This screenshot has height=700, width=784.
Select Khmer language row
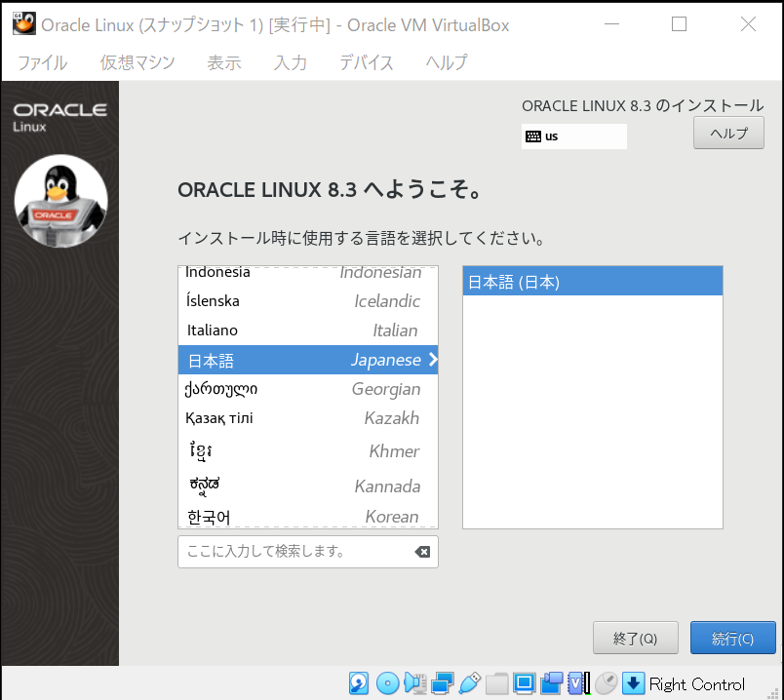pos(308,451)
